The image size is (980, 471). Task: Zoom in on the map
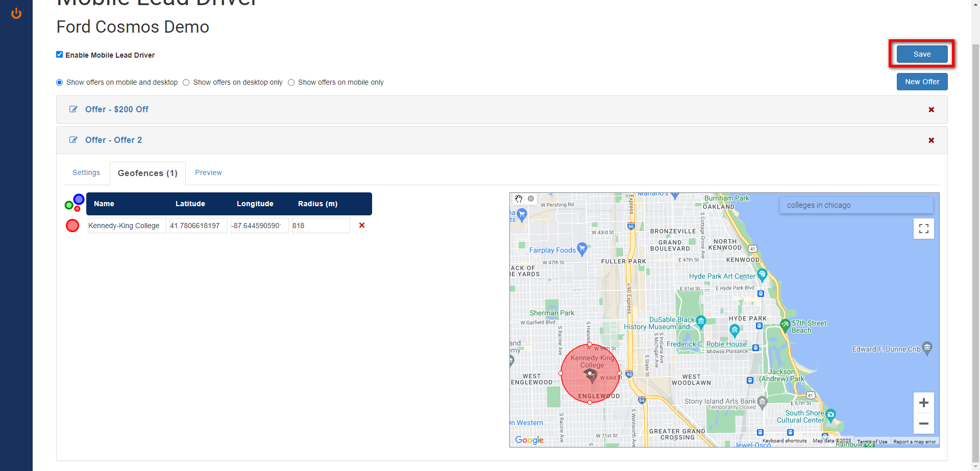click(923, 403)
